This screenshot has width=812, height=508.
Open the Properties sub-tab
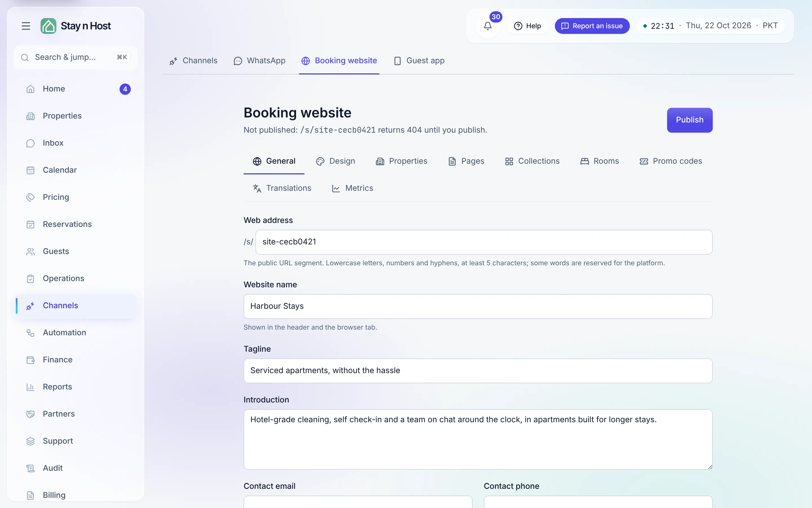click(x=401, y=161)
